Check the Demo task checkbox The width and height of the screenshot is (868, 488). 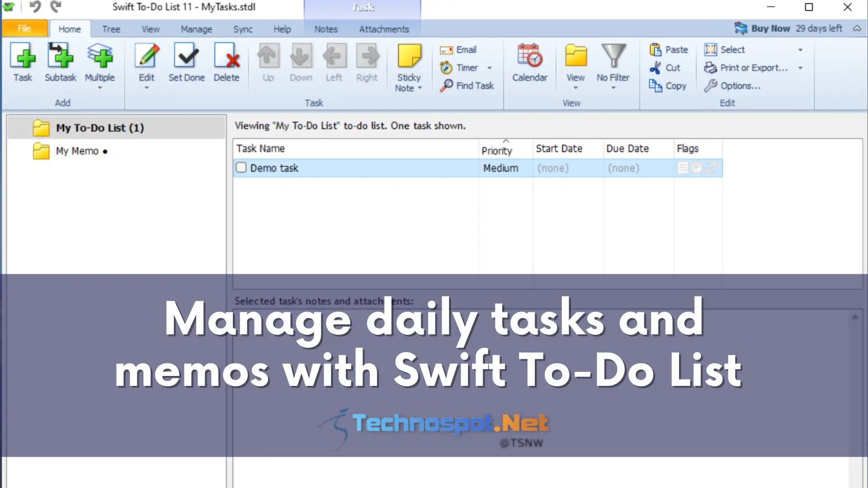tap(241, 168)
